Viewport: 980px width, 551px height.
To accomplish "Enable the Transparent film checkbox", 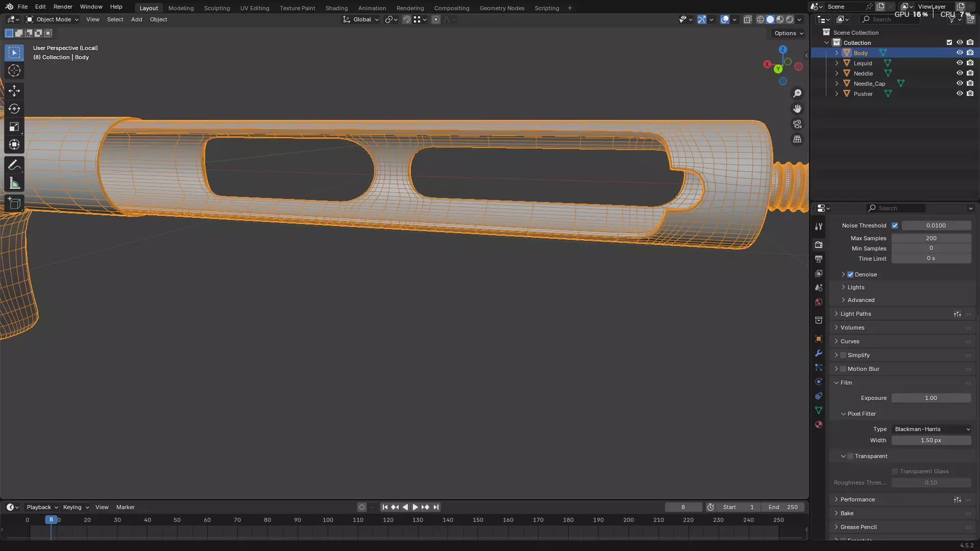I will pyautogui.click(x=850, y=456).
